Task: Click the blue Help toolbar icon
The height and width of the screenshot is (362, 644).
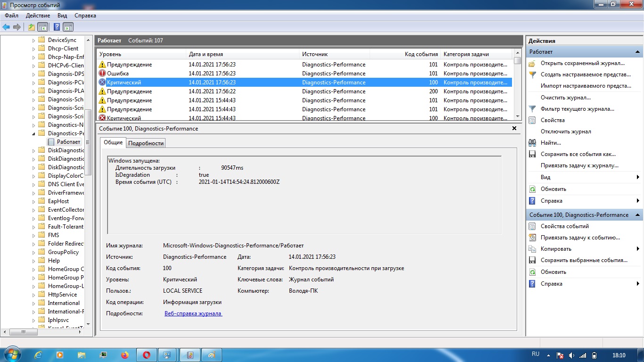Action: click(57, 27)
